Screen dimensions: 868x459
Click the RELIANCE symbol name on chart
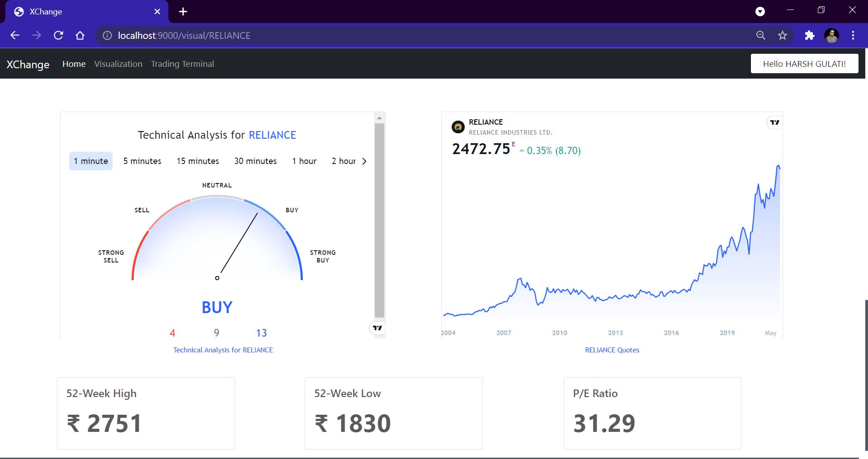(x=486, y=122)
